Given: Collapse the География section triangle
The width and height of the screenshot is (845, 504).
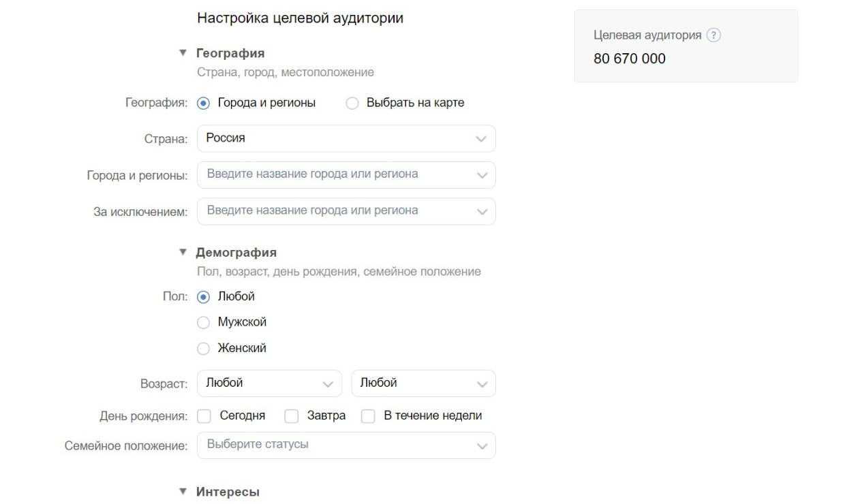Looking at the screenshot, I should 183,53.
